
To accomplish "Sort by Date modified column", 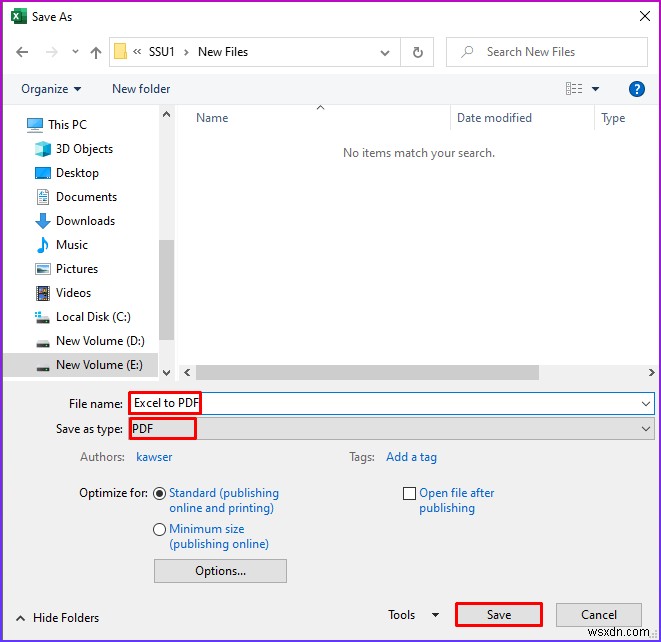I will coord(494,118).
